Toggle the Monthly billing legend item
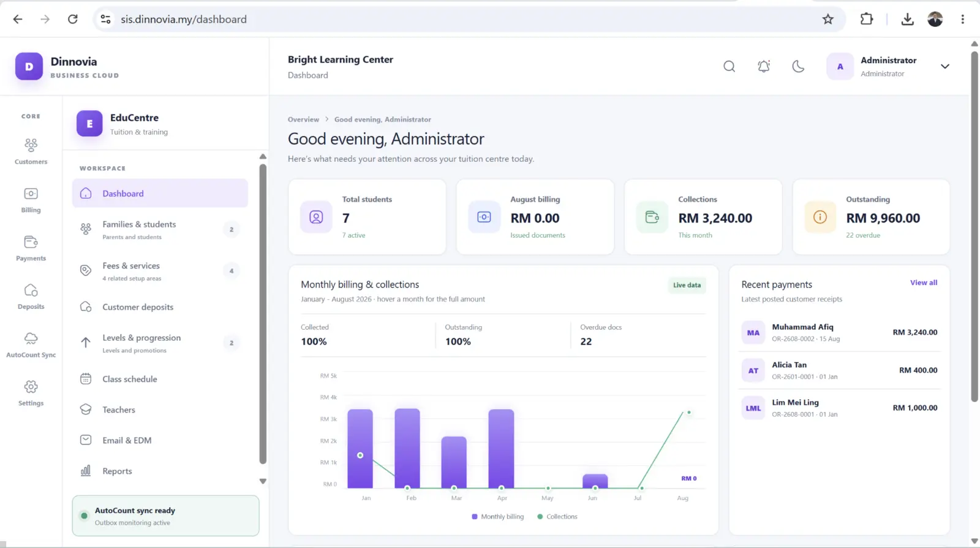Image resolution: width=980 pixels, height=548 pixels. pos(497,517)
